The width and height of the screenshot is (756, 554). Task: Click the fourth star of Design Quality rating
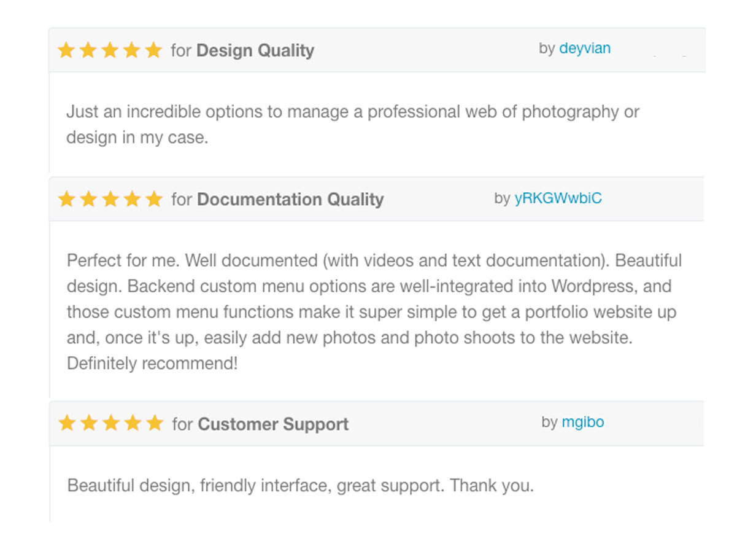pos(132,50)
